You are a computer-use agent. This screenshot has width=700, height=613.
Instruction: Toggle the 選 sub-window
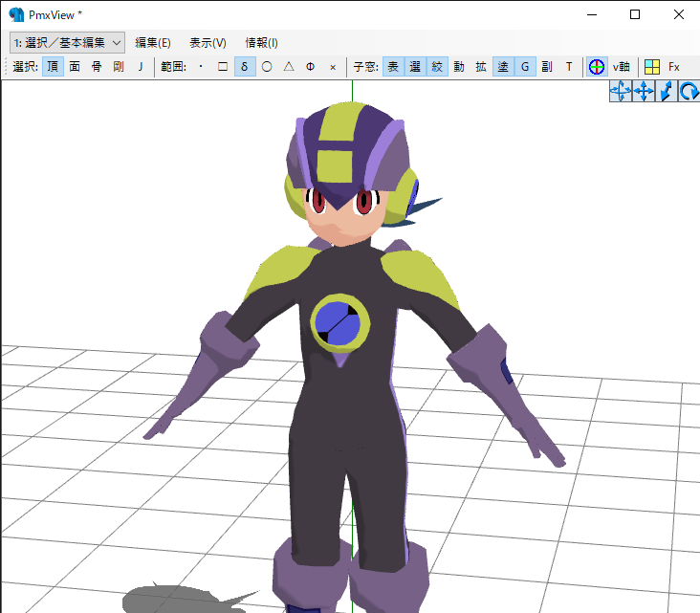(415, 67)
